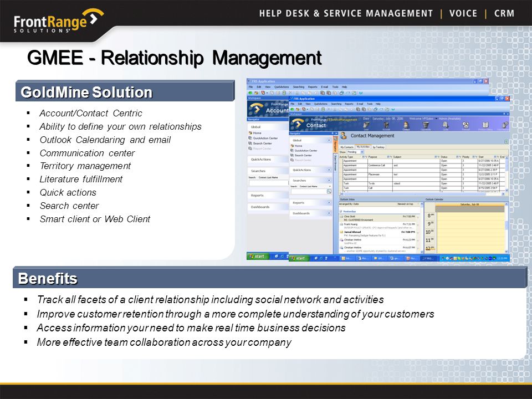Open the Contact Last Name search dropdown arrow
532x399 pixels.
[x=329, y=186]
